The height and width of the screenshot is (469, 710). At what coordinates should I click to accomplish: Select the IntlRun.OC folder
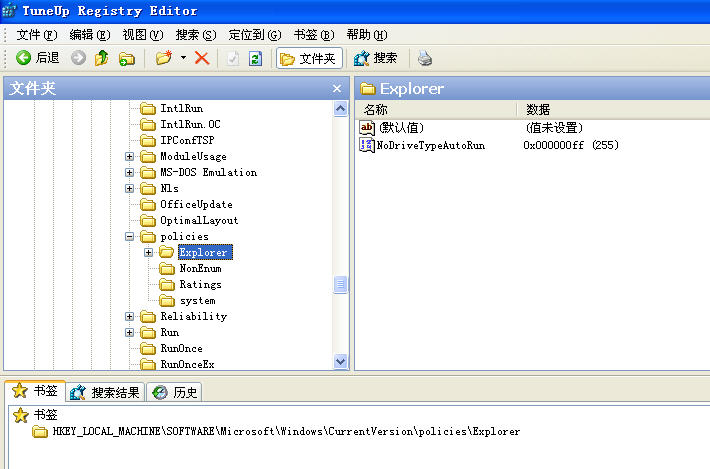[x=180, y=124]
